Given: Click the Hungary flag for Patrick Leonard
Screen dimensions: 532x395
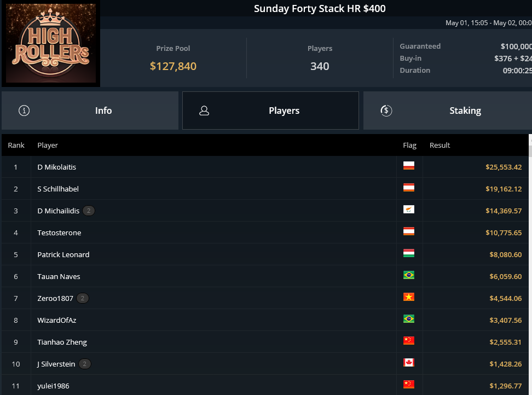Looking at the screenshot, I should pyautogui.click(x=408, y=253).
